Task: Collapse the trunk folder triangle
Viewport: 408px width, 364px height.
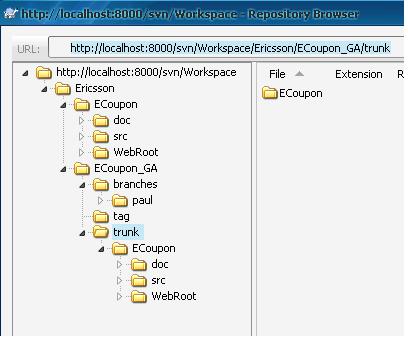Action: tap(82, 233)
